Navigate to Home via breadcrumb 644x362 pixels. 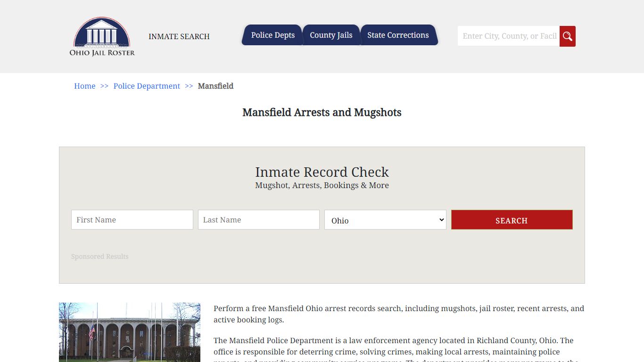click(x=84, y=86)
